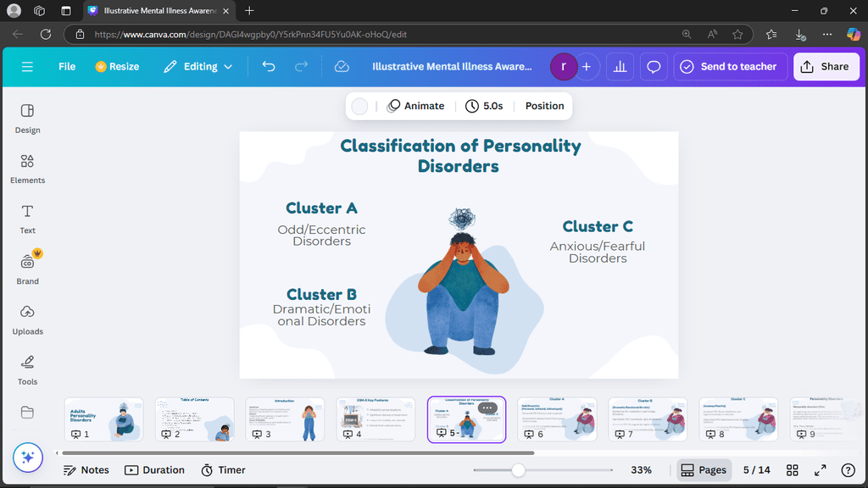
Task: Open the Notes panel
Action: coord(86,469)
